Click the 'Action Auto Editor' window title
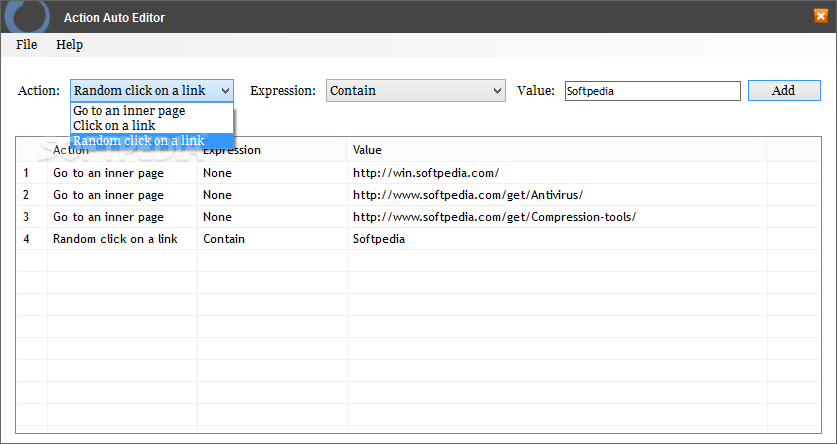837x444 pixels. coord(114,18)
